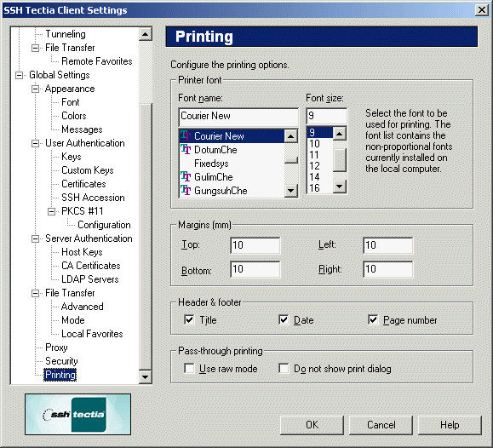Open Help for printing settings
Screen dimensions: 493x448
coord(450,425)
